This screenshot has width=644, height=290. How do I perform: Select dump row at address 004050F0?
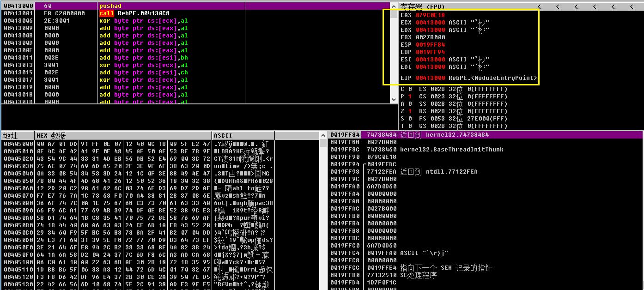(x=138, y=255)
